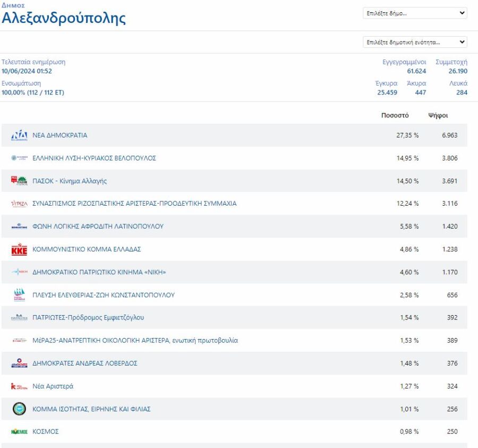Select the ΜέΡΑ25 party row name

pyautogui.click(x=135, y=341)
